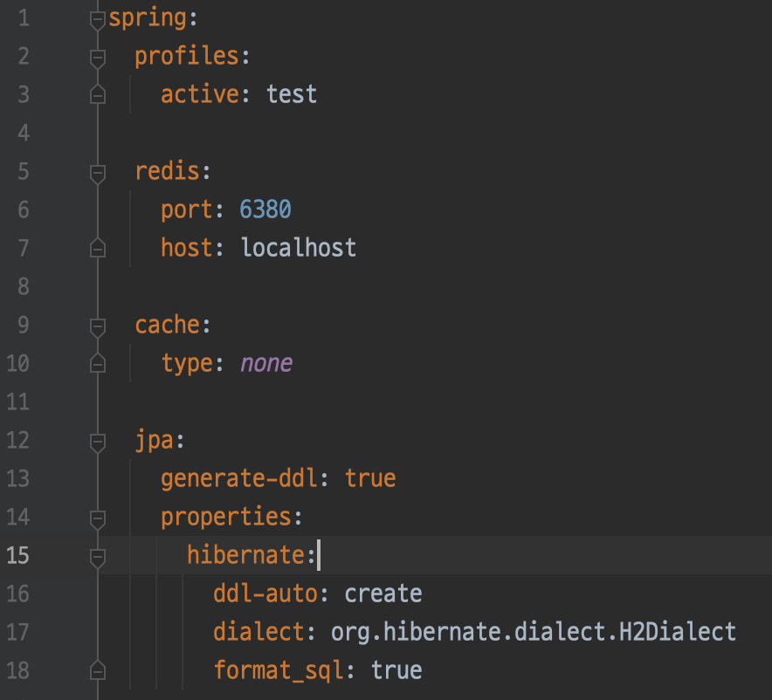Screen dimensions: 772x700
Task: Click the italic value 'none'
Action: coord(265,364)
